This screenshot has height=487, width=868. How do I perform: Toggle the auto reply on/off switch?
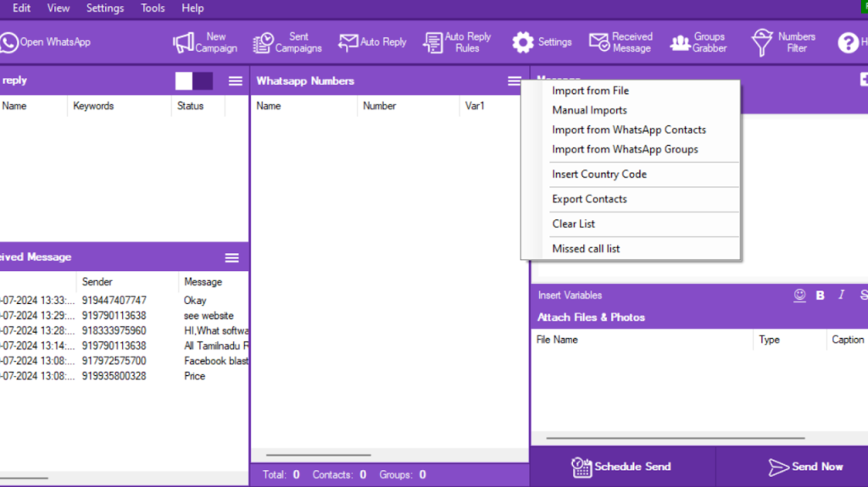click(x=194, y=80)
